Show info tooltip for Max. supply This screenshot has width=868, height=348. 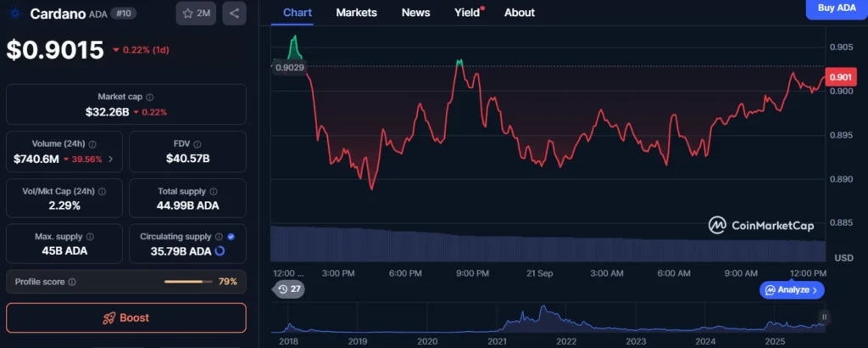(90, 237)
